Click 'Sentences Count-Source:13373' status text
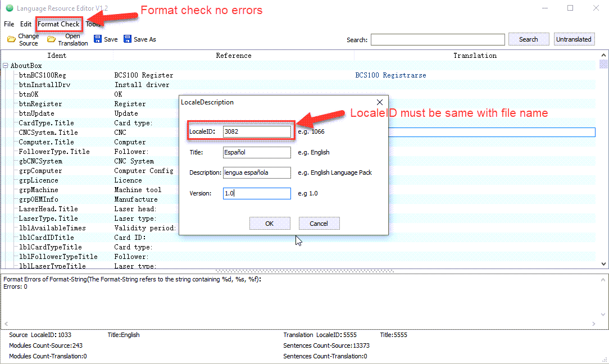This screenshot has height=364, width=609. coord(326,345)
